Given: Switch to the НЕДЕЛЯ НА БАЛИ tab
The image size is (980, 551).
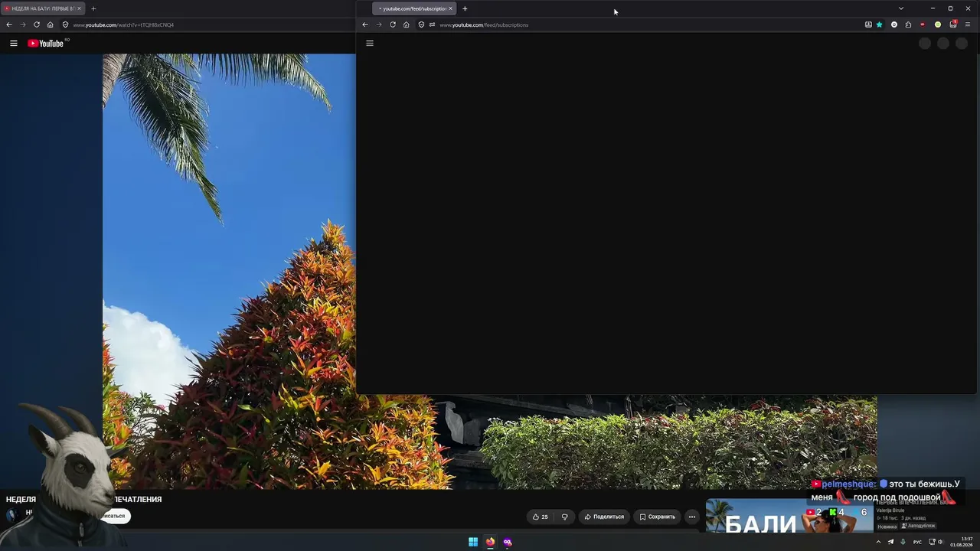Looking at the screenshot, I should pyautogui.click(x=42, y=8).
